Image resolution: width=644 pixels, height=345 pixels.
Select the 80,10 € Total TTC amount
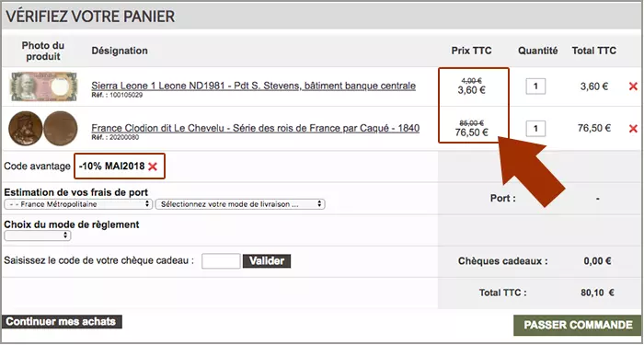point(597,293)
